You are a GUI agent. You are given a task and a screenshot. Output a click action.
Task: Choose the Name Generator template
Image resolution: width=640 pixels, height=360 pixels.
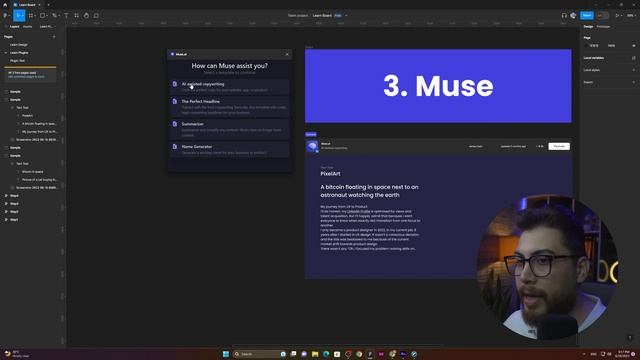[x=229, y=149]
